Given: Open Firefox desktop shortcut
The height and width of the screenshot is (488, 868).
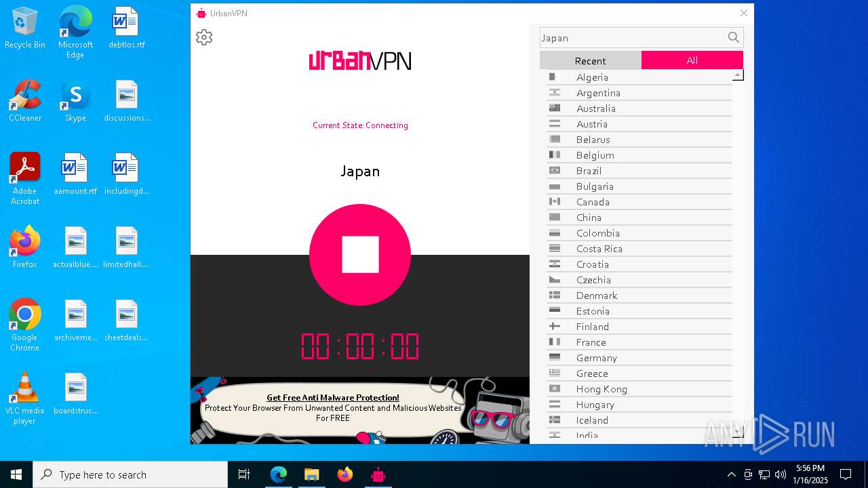Looking at the screenshot, I should [x=25, y=247].
